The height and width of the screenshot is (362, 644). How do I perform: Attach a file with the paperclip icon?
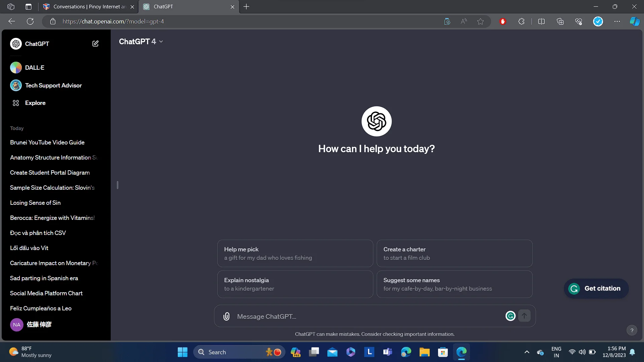tap(226, 316)
